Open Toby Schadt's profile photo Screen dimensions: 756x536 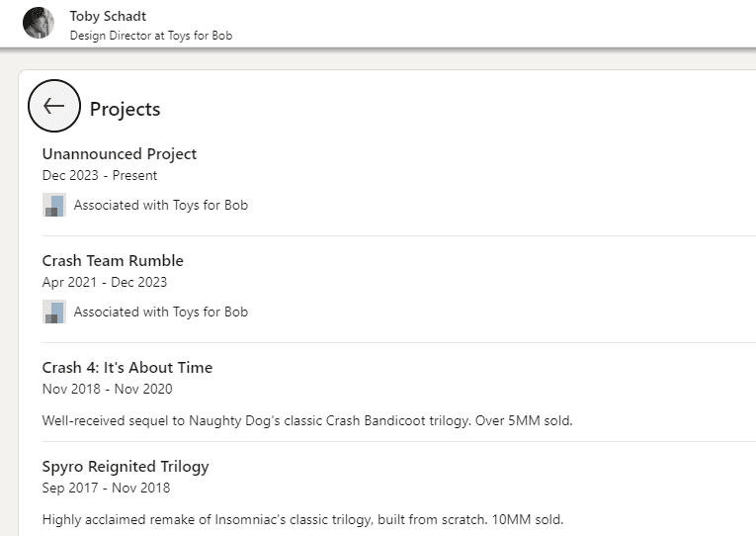[39, 23]
